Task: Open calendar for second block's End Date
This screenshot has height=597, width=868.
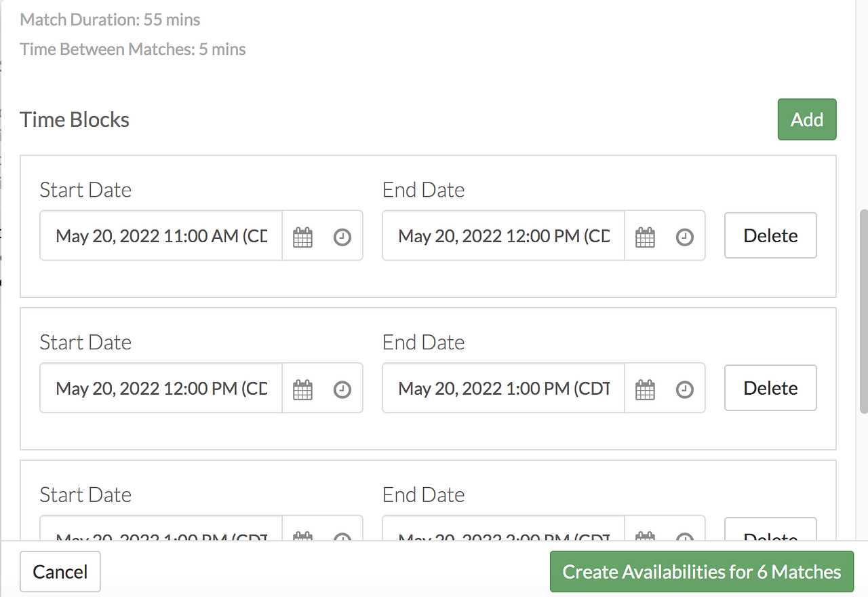Action: point(645,389)
